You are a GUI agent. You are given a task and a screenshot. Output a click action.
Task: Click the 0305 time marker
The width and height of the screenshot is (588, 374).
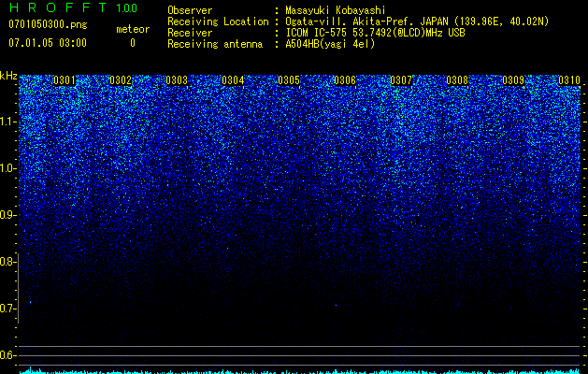[x=289, y=80]
